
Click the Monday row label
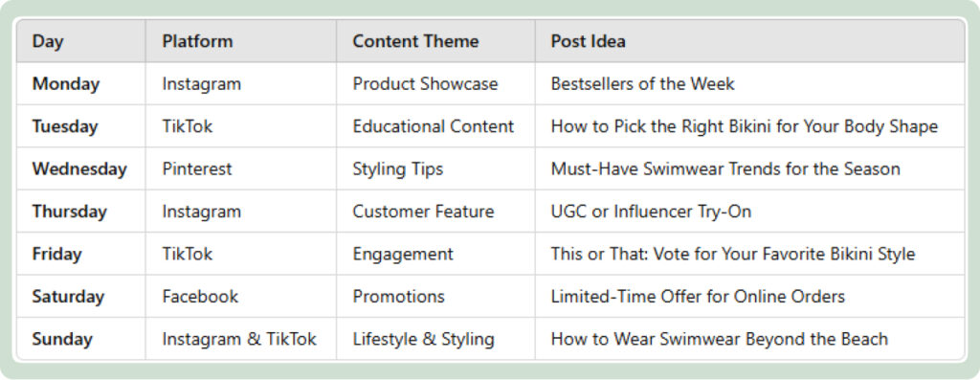tap(66, 83)
